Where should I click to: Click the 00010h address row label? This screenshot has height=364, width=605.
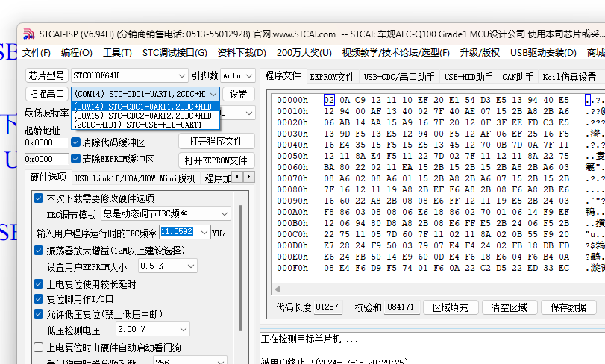[x=292, y=111]
